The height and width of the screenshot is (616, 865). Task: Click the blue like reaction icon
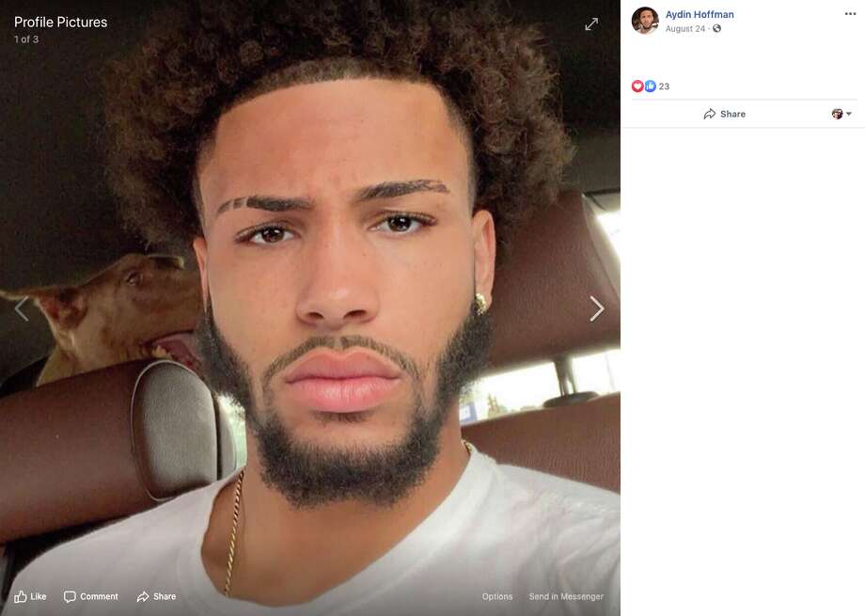651,87
